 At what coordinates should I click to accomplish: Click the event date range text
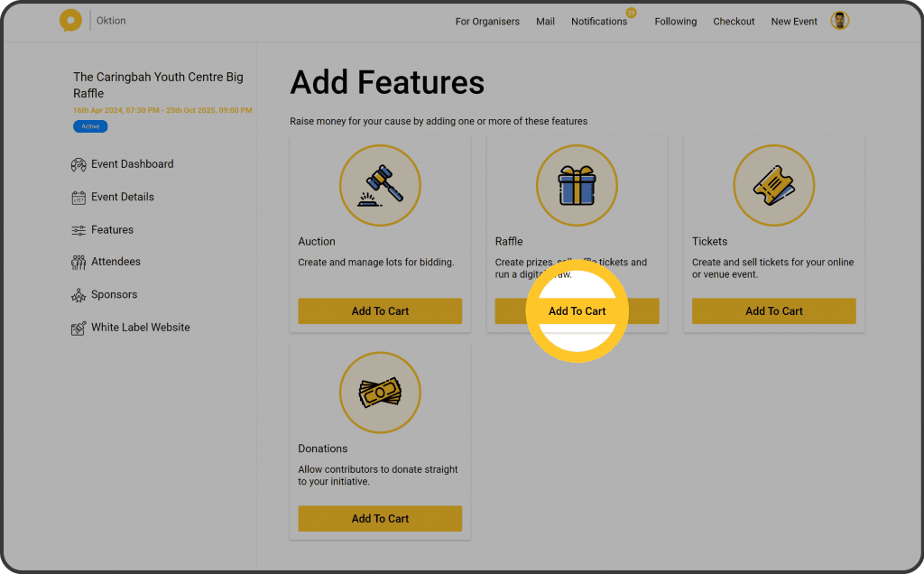[x=162, y=110]
